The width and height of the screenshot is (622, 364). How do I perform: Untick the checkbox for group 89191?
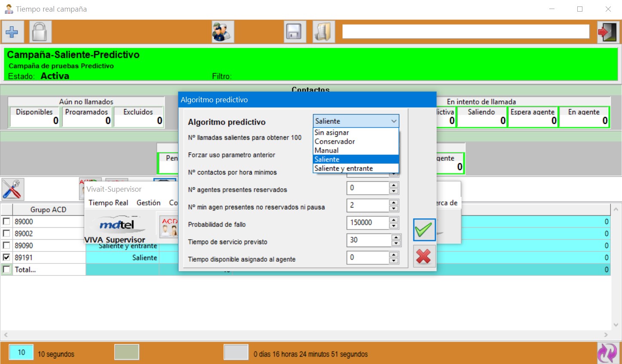coord(6,257)
